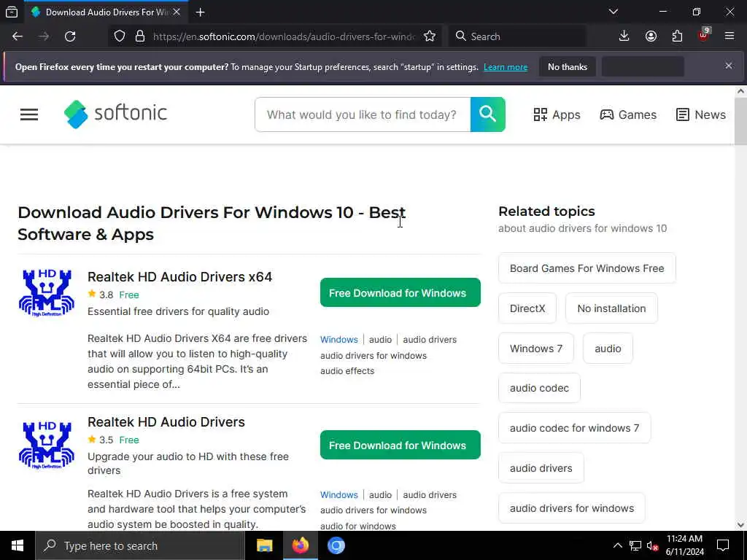747x560 pixels.
Task: Open the Windows Start menu
Action: [18, 545]
